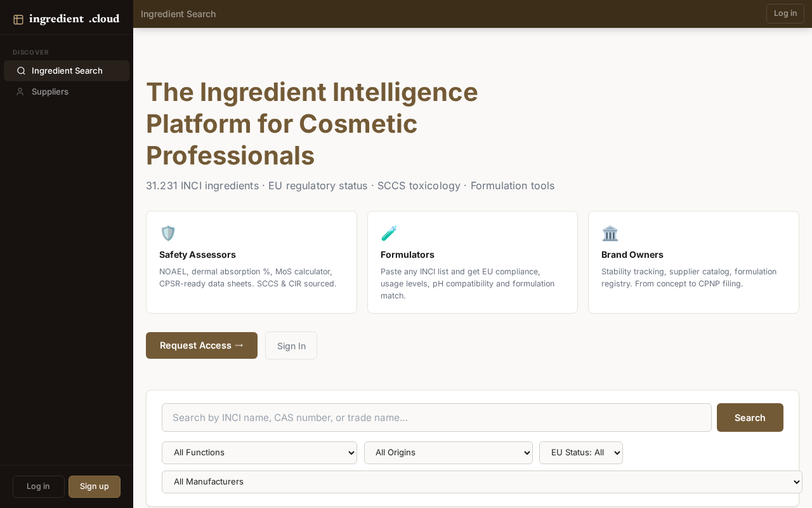Click the Request Access button
Image resolution: width=812 pixels, height=508 pixels.
point(202,345)
